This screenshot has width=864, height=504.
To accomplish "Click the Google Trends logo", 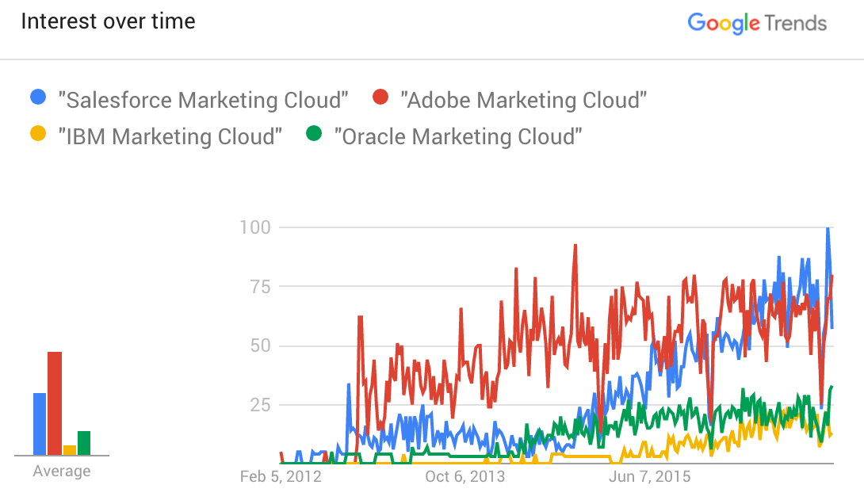I will point(757,23).
